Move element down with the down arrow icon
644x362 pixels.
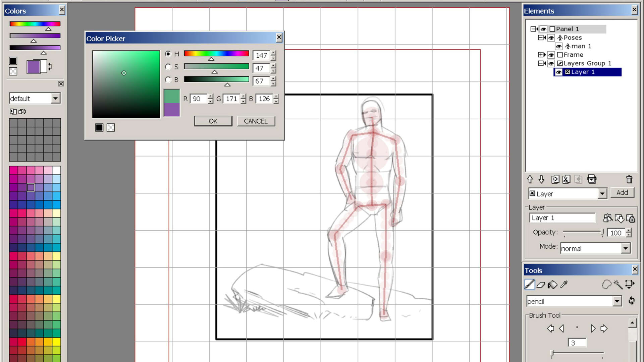coord(541,179)
